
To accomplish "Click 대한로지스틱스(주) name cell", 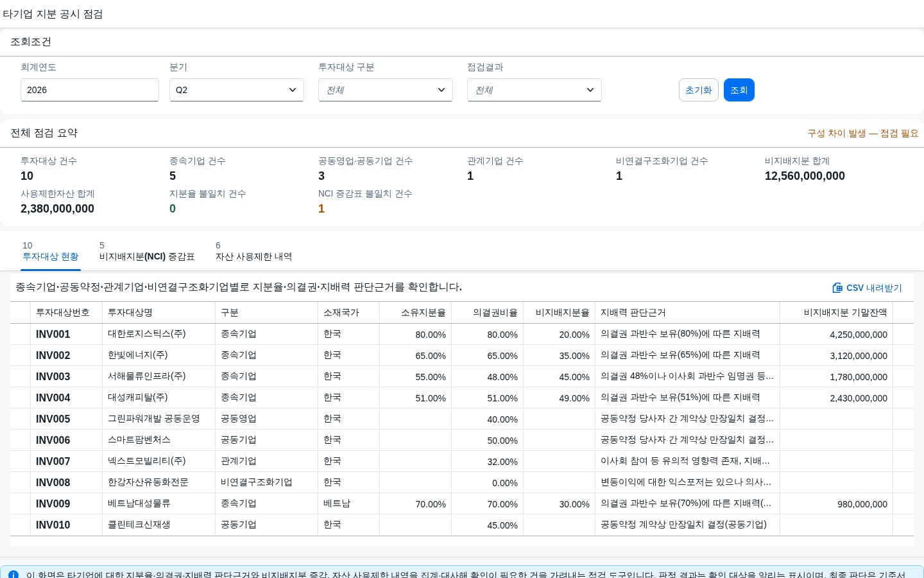I will 159,334.
